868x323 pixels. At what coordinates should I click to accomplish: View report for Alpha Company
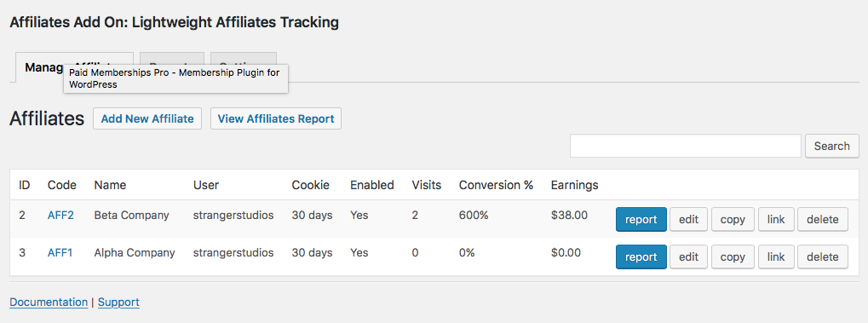coord(641,257)
